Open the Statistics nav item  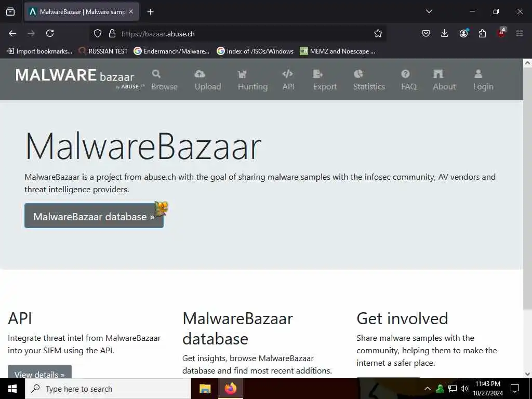tap(369, 80)
